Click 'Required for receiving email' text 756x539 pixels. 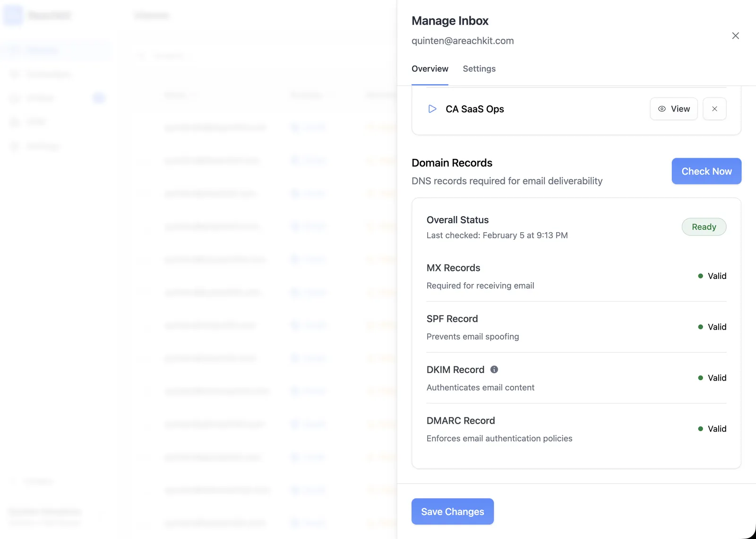click(480, 286)
